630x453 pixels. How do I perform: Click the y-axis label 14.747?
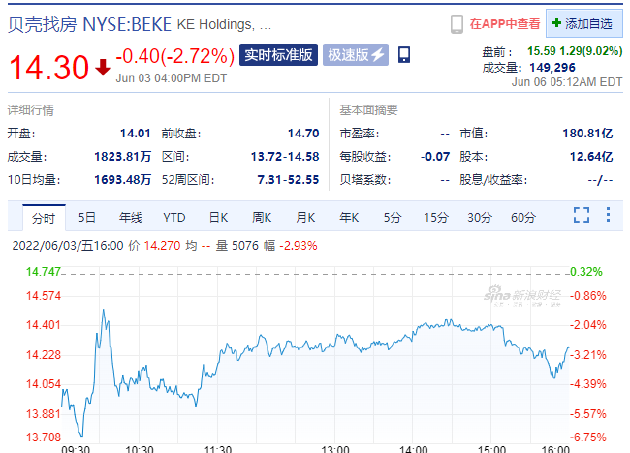pos(43,272)
